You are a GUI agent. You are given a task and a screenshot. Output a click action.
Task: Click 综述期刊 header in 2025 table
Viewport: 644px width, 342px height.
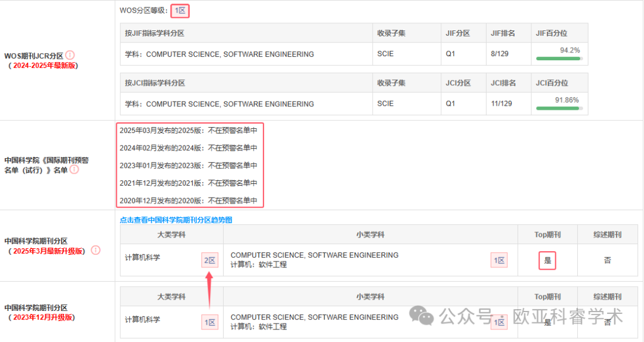pos(608,235)
